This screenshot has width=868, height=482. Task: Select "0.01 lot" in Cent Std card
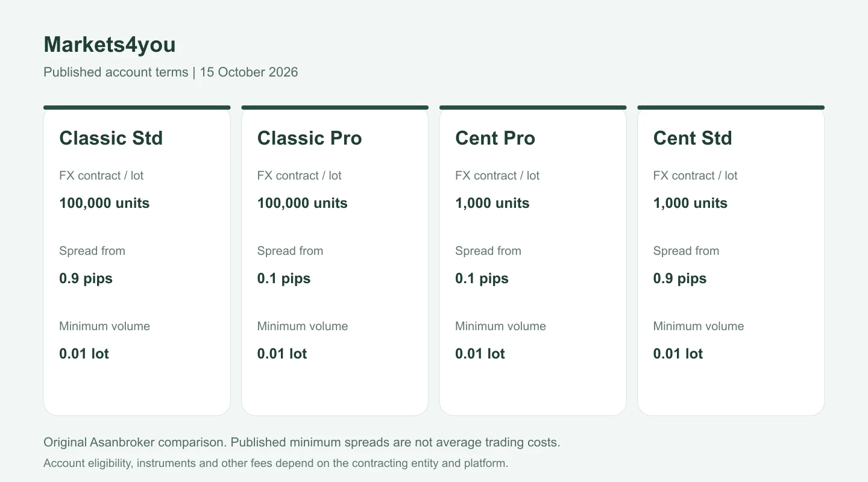pyautogui.click(x=678, y=354)
